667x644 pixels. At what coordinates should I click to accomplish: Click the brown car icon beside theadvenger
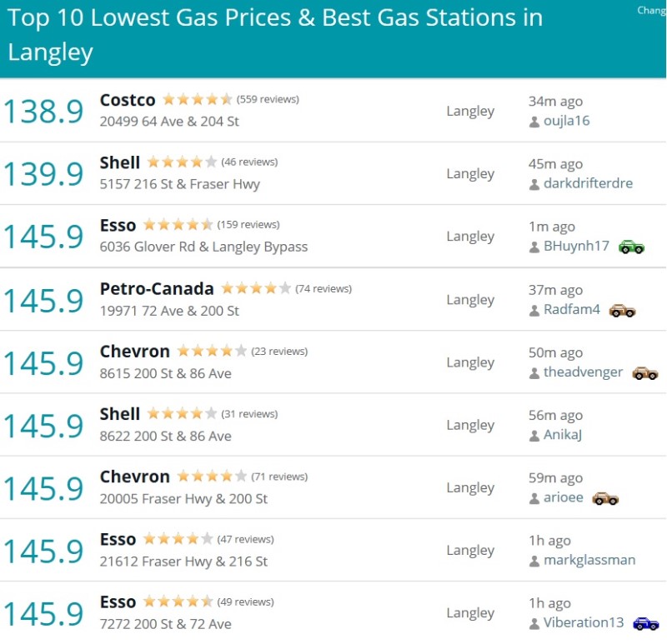coord(644,372)
